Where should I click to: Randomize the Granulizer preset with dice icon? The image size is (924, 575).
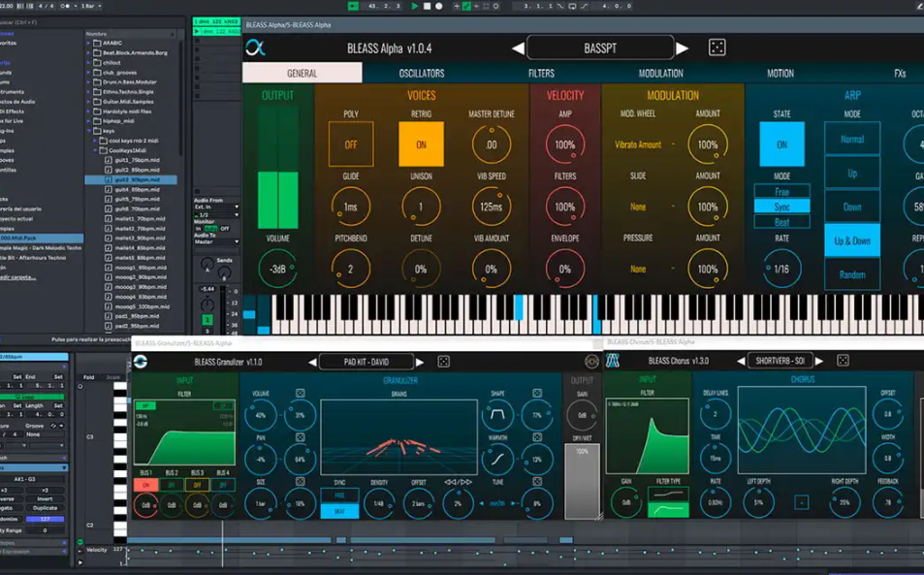[x=444, y=362]
